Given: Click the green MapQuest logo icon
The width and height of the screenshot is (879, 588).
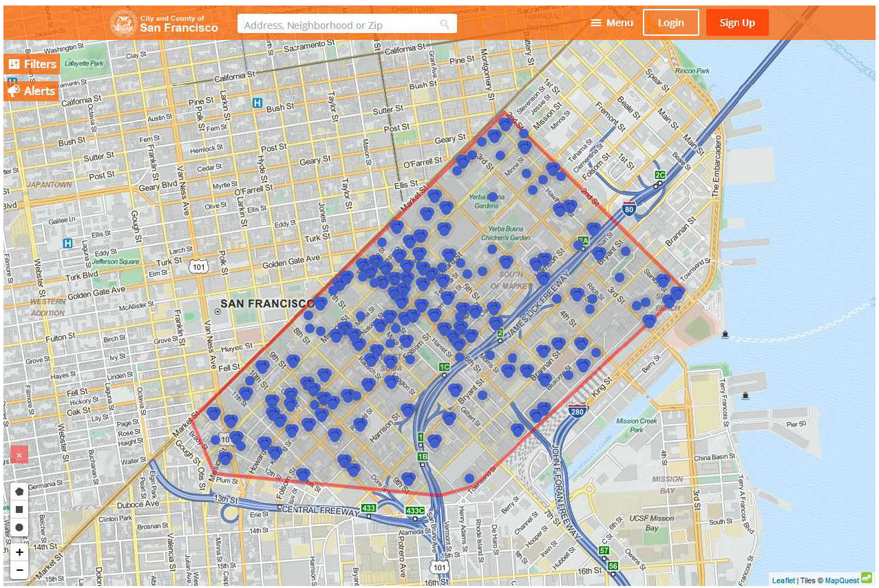Looking at the screenshot, I should [867, 579].
